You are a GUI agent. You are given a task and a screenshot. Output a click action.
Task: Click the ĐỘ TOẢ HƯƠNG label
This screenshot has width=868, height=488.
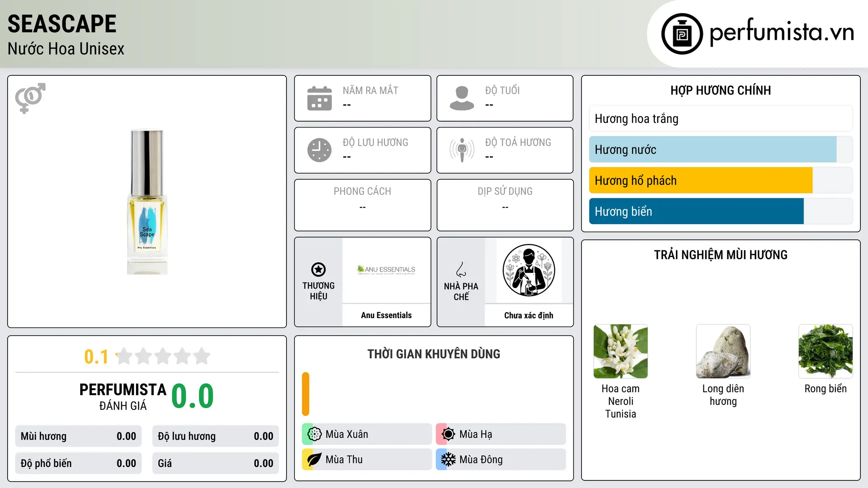tap(518, 142)
